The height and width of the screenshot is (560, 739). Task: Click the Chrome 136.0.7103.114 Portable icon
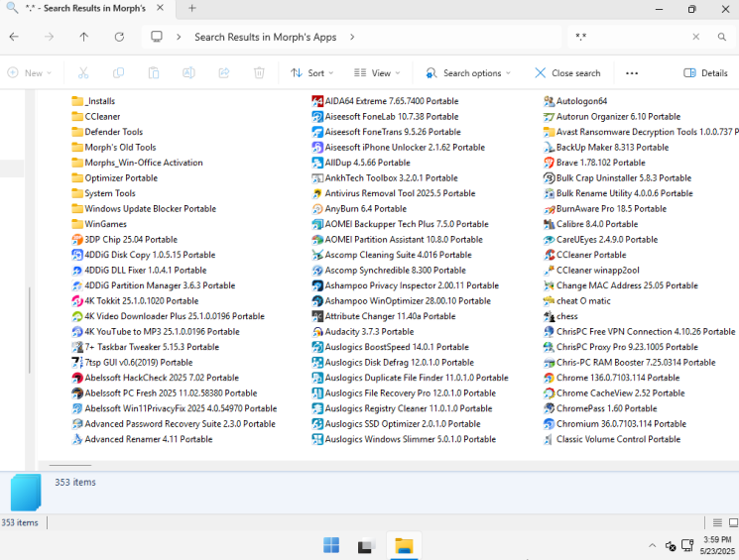[x=549, y=378]
